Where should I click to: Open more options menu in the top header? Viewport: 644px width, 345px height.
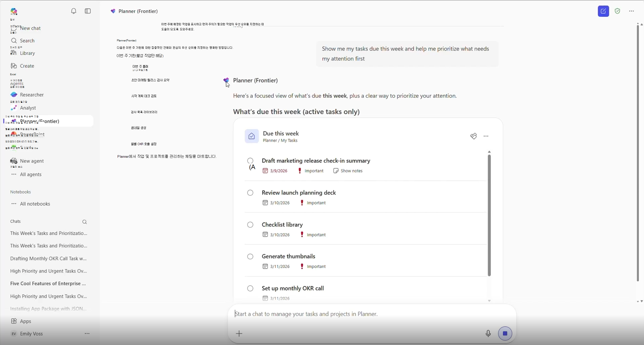pos(631,11)
